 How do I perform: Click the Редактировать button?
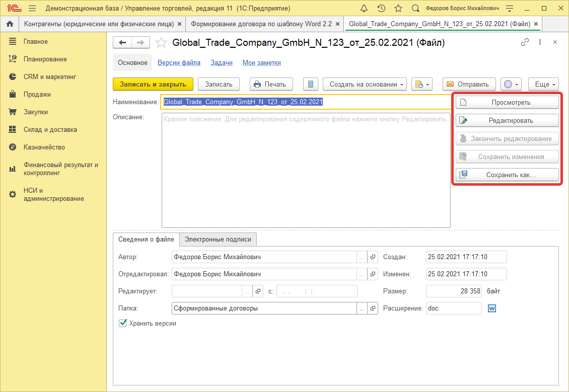507,121
